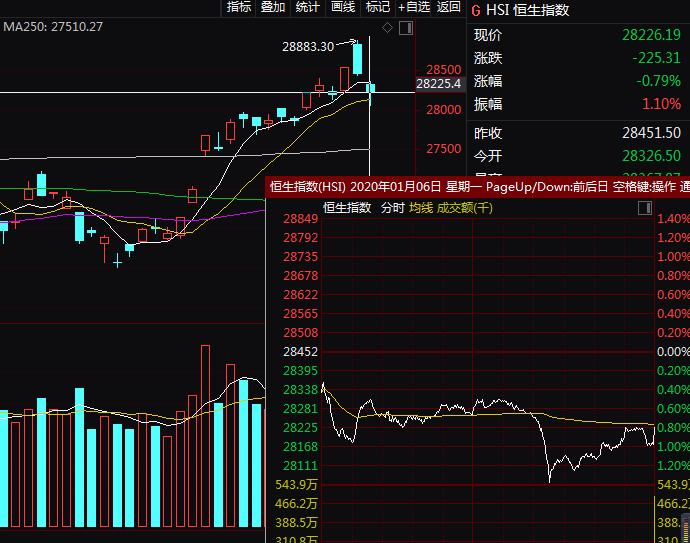690x543 pixels.
Task: Click the 叠加 overlay toolbar button
Action: coord(273,7)
